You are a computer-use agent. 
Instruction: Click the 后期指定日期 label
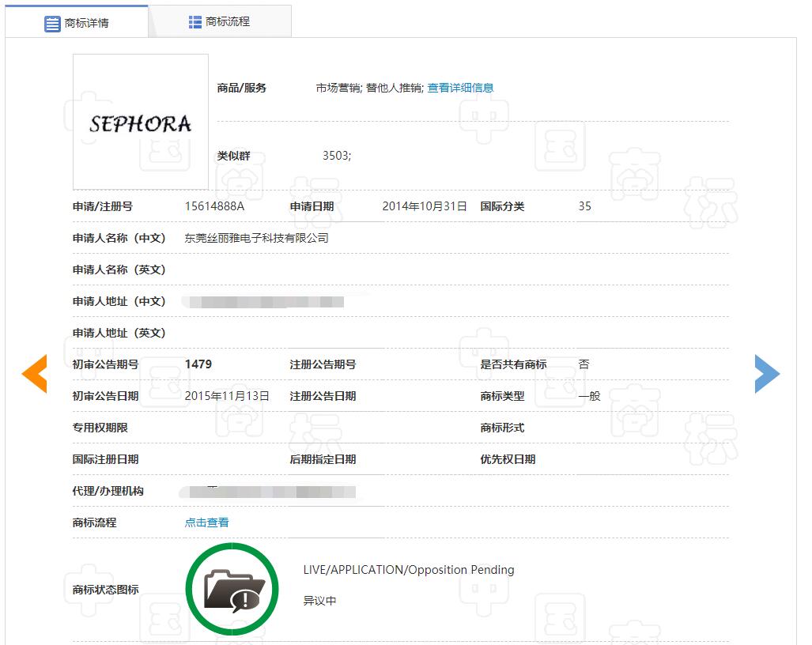pos(323,459)
